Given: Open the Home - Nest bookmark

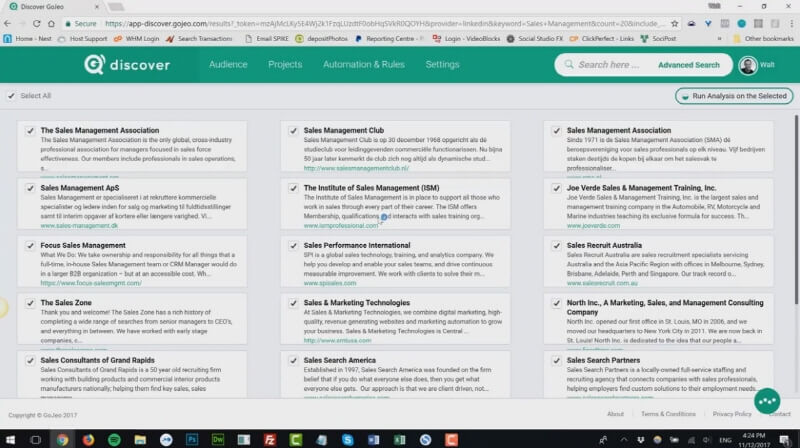Looking at the screenshot, I should [28, 38].
